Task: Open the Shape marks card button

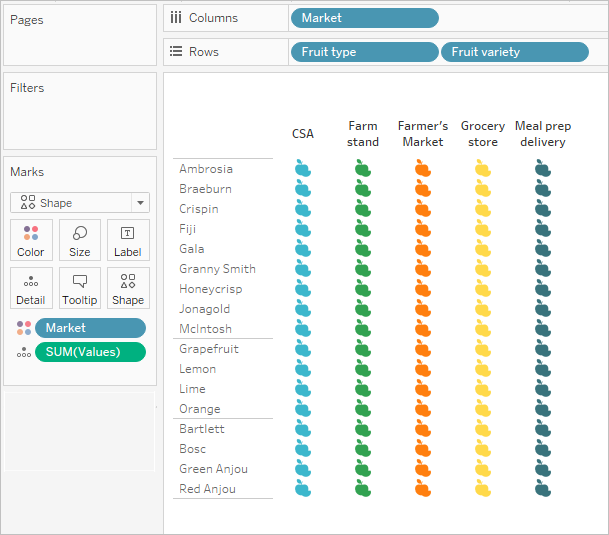Action: click(x=128, y=288)
